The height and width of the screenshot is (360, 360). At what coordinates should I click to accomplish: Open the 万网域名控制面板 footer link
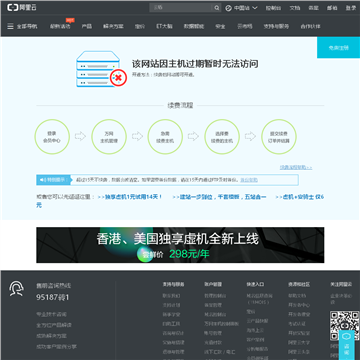point(222,324)
